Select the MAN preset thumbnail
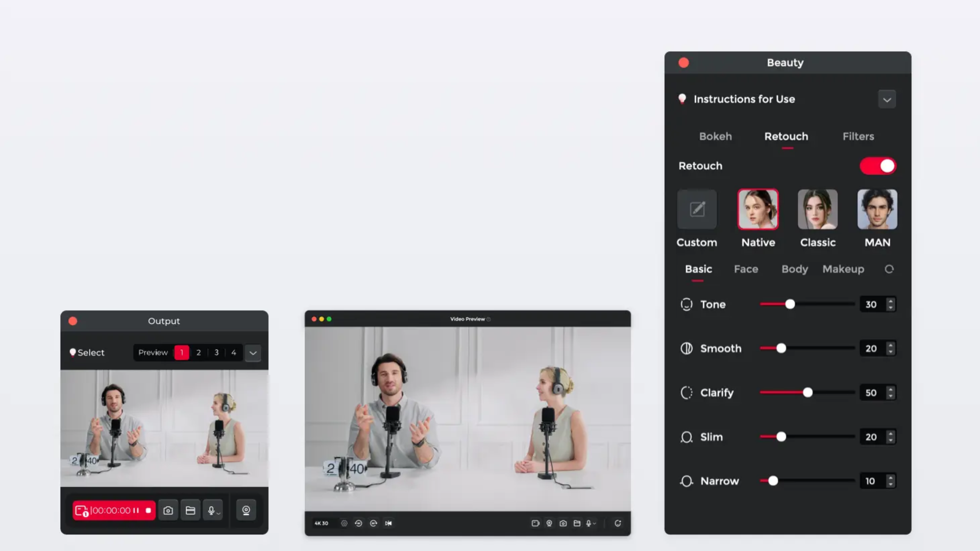Screen dimensions: 980x551 (x=877, y=209)
